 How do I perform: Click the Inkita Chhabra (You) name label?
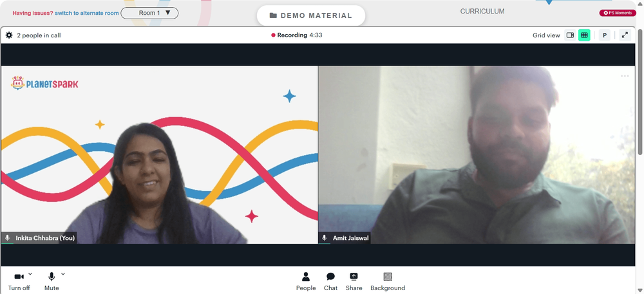point(45,238)
